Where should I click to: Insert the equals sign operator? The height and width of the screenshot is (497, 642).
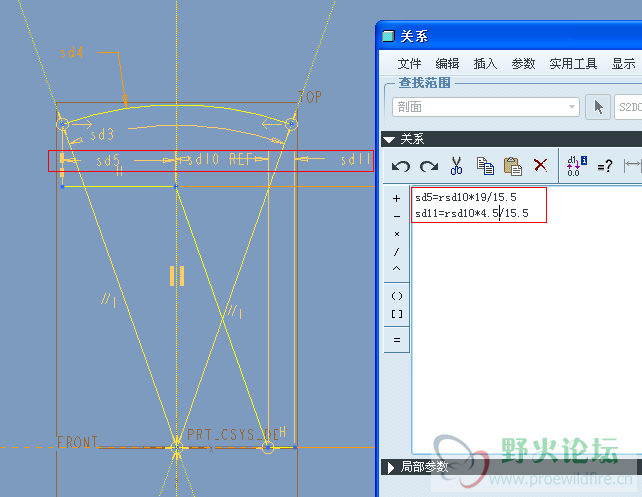click(x=397, y=340)
